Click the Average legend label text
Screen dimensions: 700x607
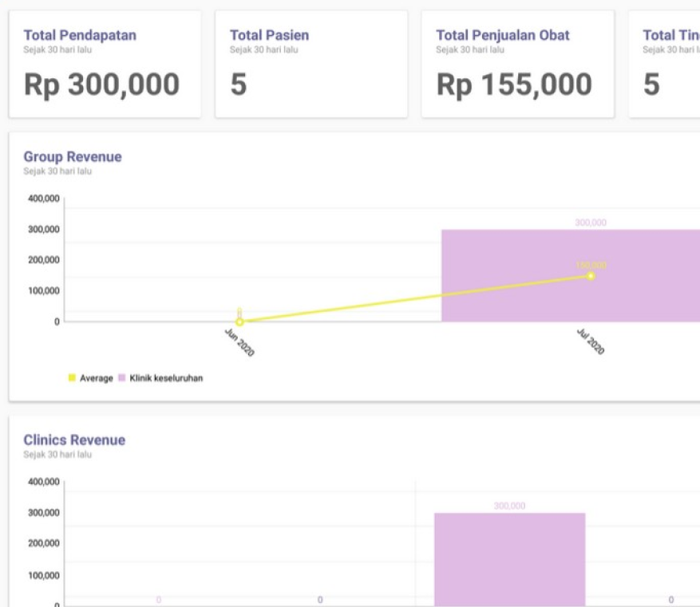click(97, 378)
